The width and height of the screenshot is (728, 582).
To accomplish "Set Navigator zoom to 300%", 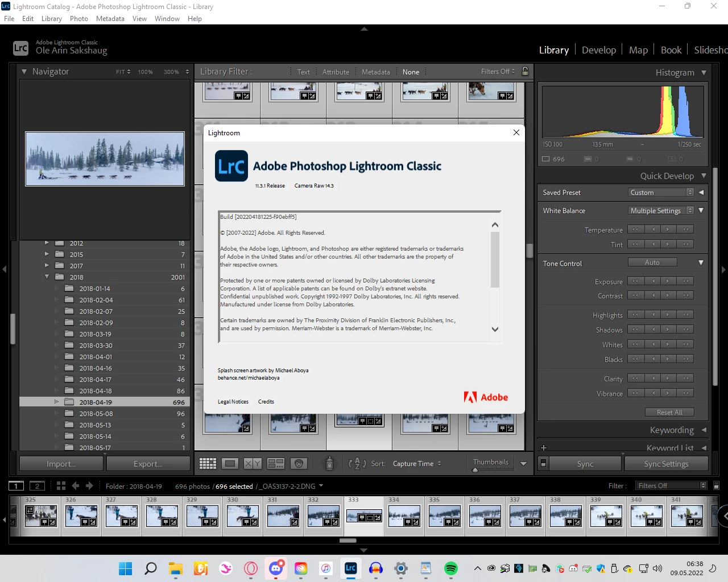I will point(171,72).
